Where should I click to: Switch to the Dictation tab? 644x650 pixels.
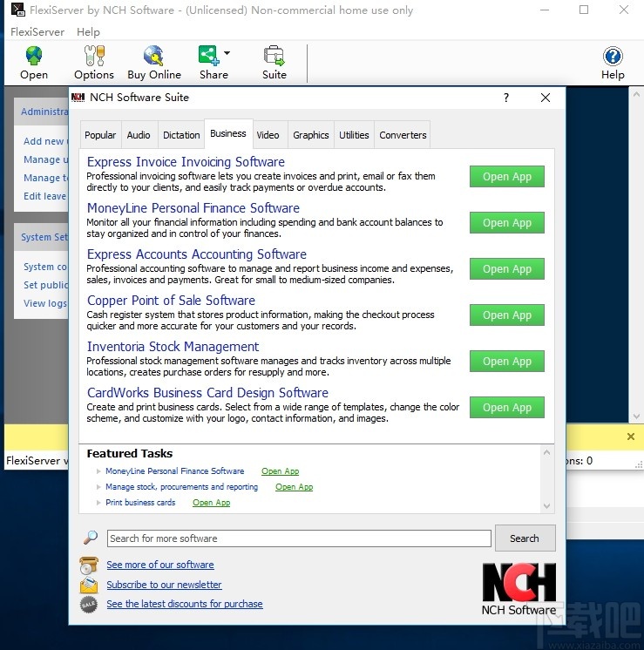point(181,135)
